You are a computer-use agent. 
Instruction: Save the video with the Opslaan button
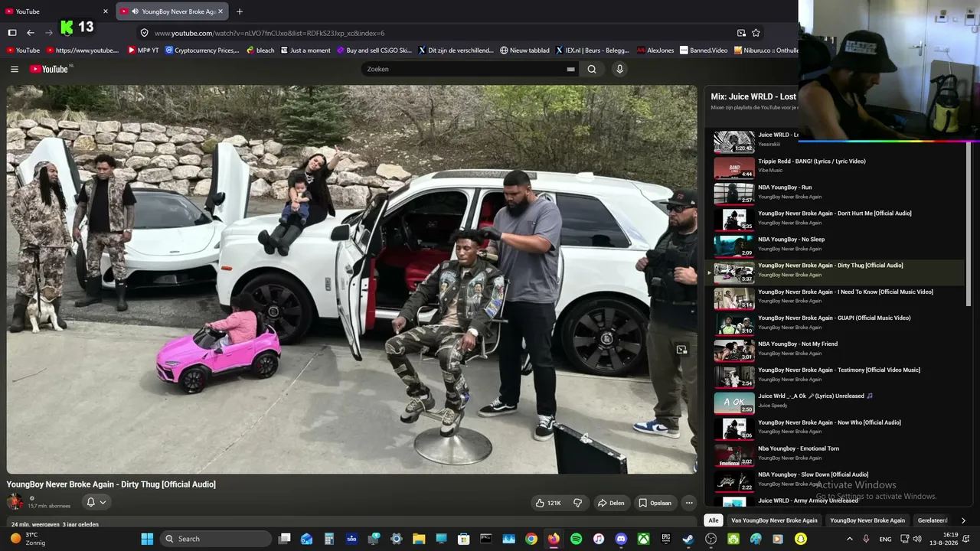655,503
